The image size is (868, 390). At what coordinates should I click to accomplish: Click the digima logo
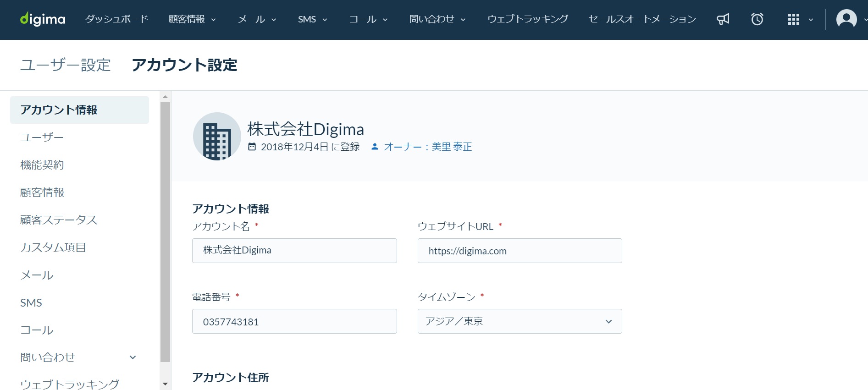[x=43, y=19]
